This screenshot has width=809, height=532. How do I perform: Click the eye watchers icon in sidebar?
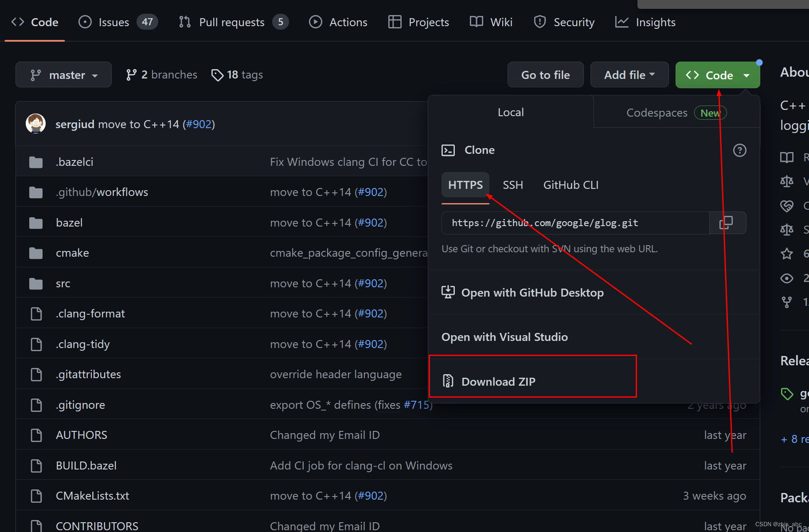[x=787, y=278]
